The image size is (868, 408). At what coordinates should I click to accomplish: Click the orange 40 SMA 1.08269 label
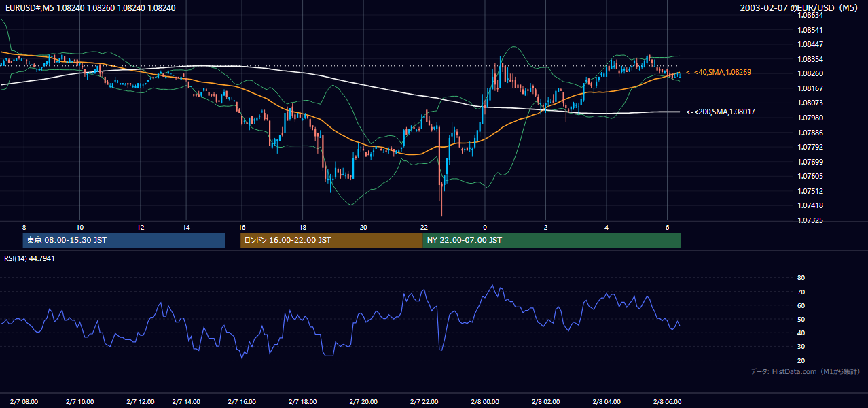pyautogui.click(x=719, y=72)
